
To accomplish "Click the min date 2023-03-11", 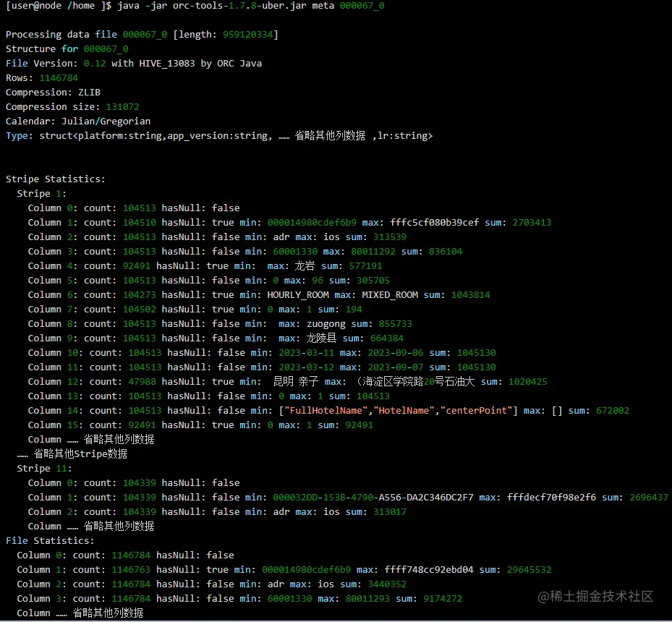I will click(307, 353).
